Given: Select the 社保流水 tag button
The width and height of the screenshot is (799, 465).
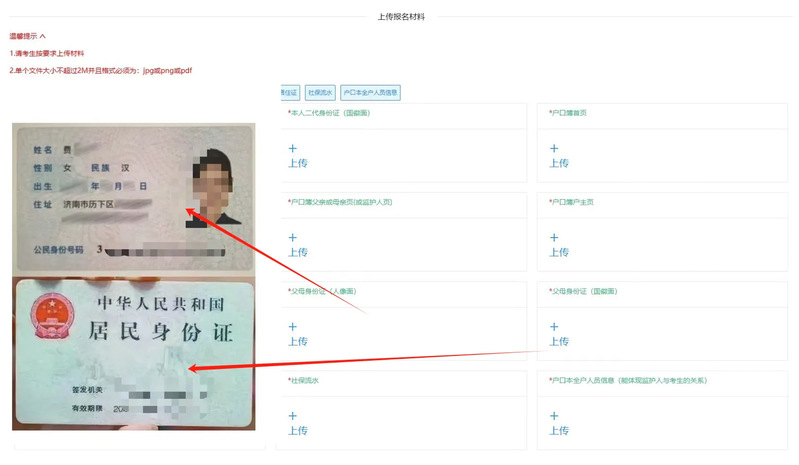Looking at the screenshot, I should [x=320, y=93].
